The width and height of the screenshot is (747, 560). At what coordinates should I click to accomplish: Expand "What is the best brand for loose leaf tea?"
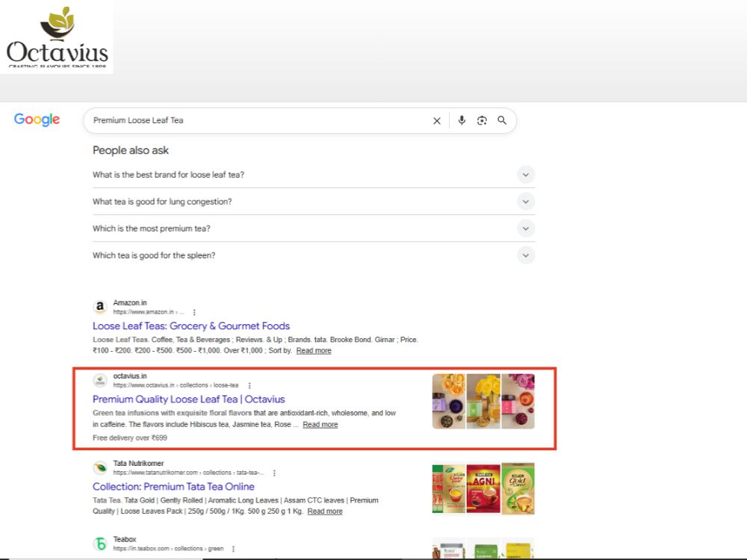314,175
